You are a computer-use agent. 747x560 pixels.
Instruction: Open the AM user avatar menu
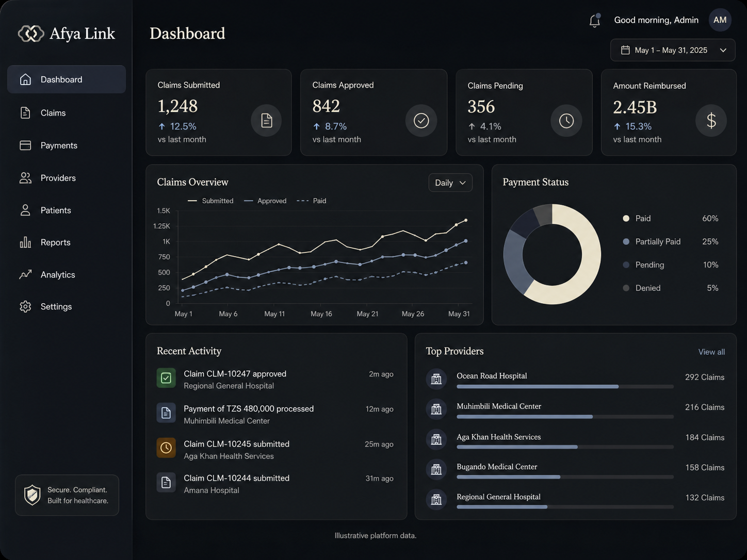[720, 20]
